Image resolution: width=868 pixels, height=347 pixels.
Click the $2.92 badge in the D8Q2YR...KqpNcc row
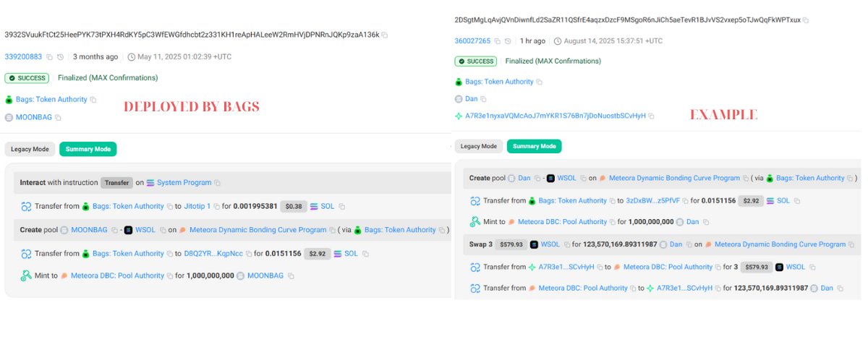pyautogui.click(x=319, y=254)
